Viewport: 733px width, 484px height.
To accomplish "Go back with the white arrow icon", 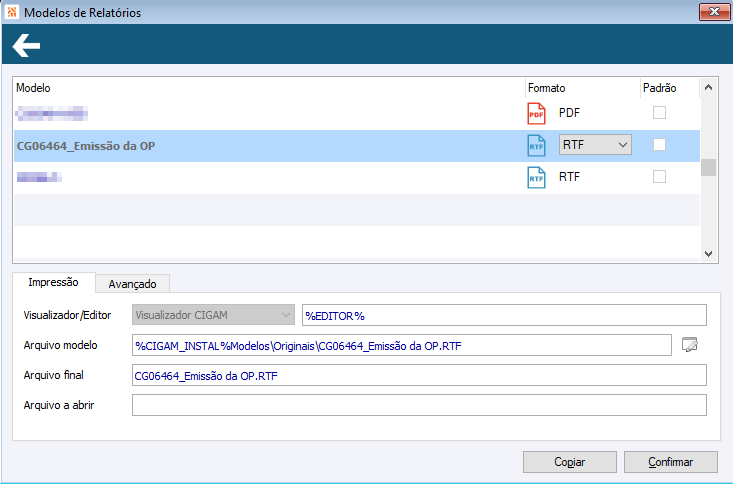I will click(x=26, y=45).
